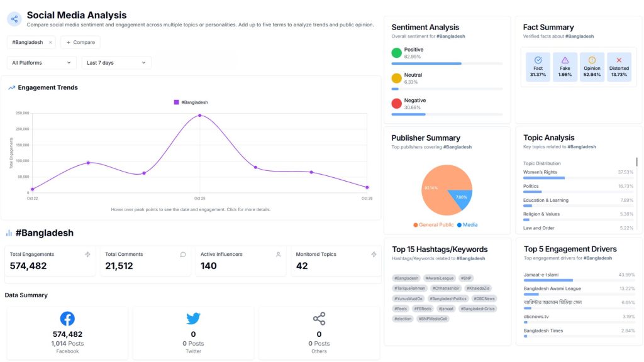Toggle the Media legend in Publisher Summary
This screenshot has height=362, width=644.
(467, 225)
